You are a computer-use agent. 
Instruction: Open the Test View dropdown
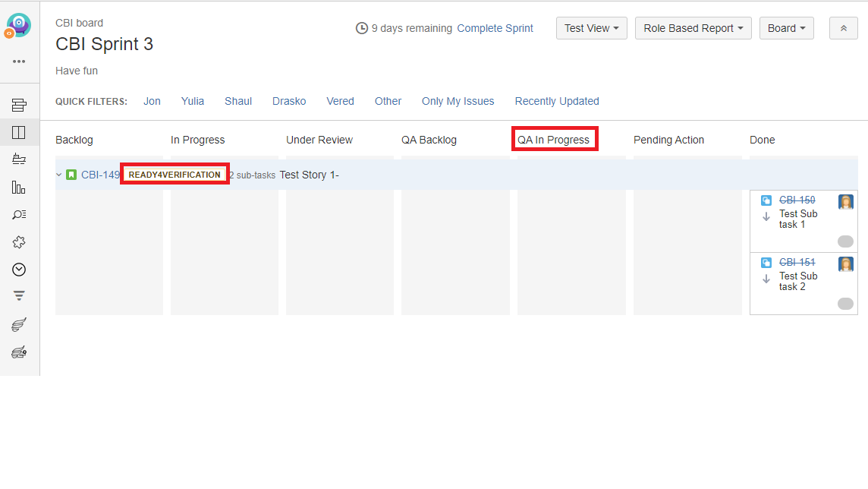coord(591,28)
